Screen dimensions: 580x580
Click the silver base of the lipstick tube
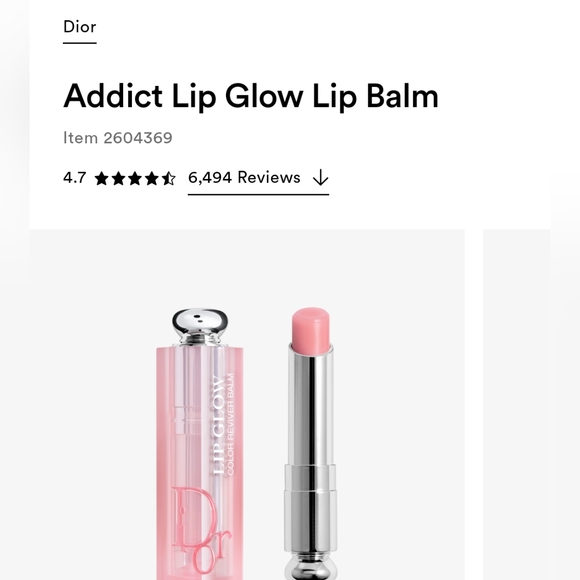[311, 566]
